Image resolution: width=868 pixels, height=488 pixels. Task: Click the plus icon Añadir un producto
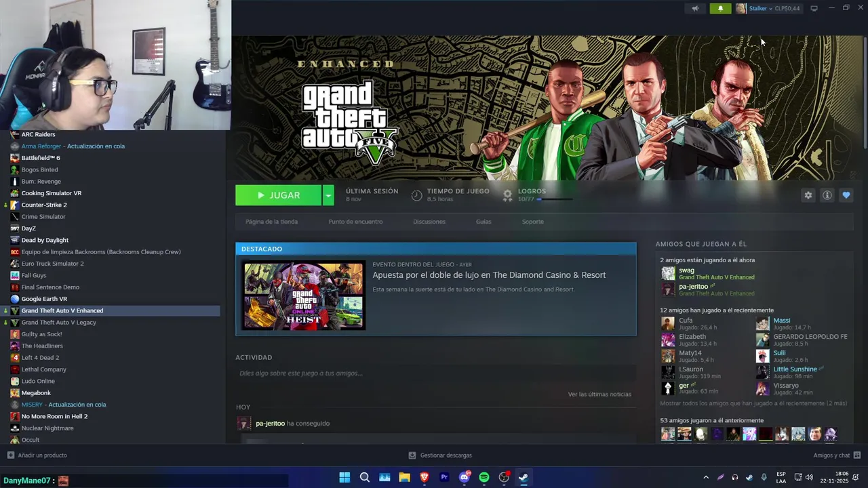tap(10, 455)
